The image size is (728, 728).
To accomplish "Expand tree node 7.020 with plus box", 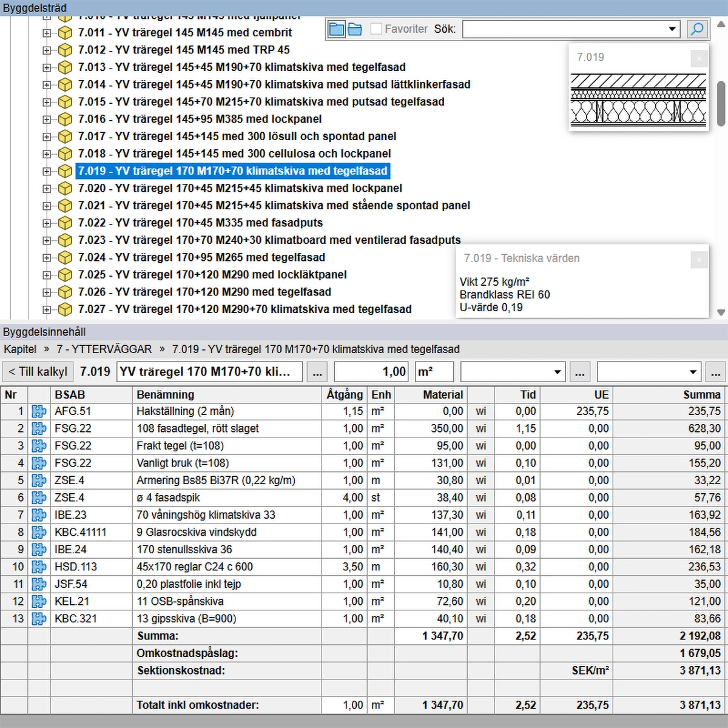I will pyautogui.click(x=47, y=189).
